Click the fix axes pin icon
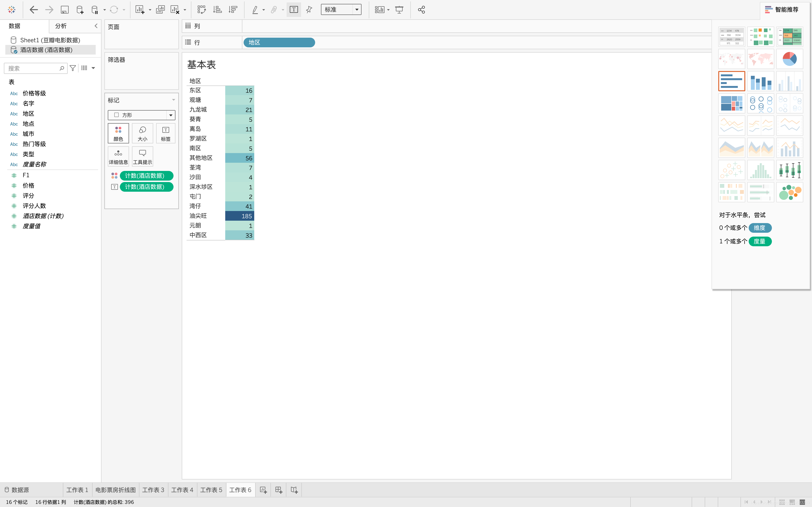The width and height of the screenshot is (812, 507). click(x=309, y=10)
